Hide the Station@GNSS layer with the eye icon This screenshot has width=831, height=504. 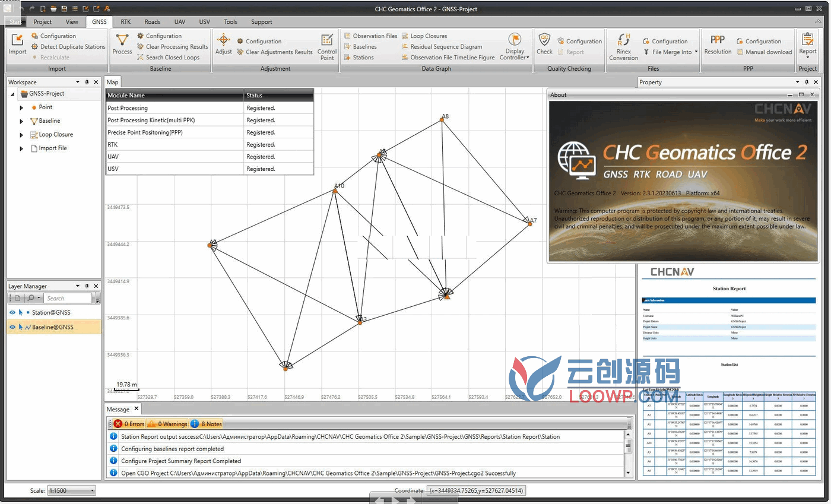pos(12,312)
